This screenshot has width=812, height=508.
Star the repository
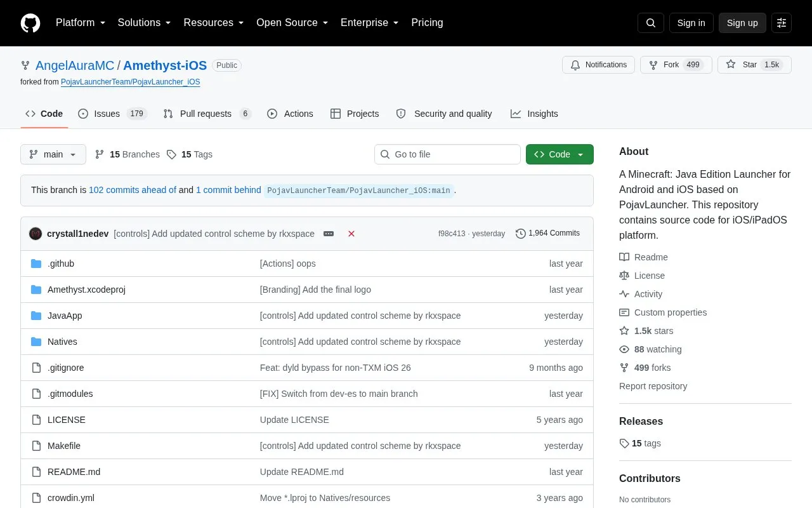coord(754,65)
